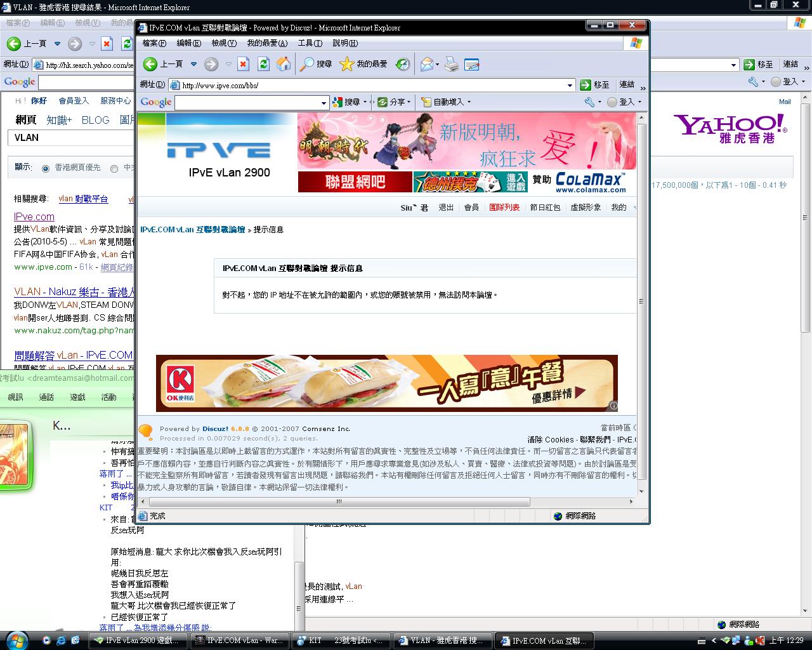The image size is (812, 650).
Task: Expand the mail icon dropdown arrow
Action: 437,64
